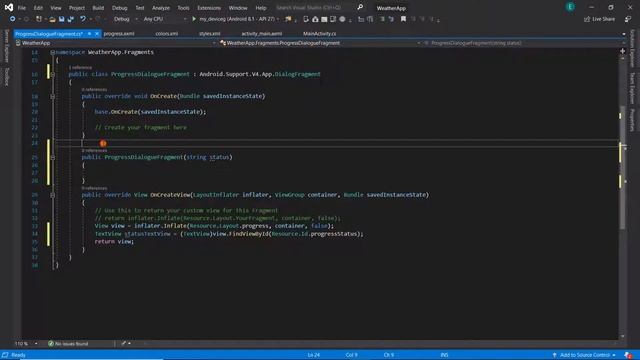Open the Build menu
The width and height of the screenshot is (640, 360).
click(98, 8)
